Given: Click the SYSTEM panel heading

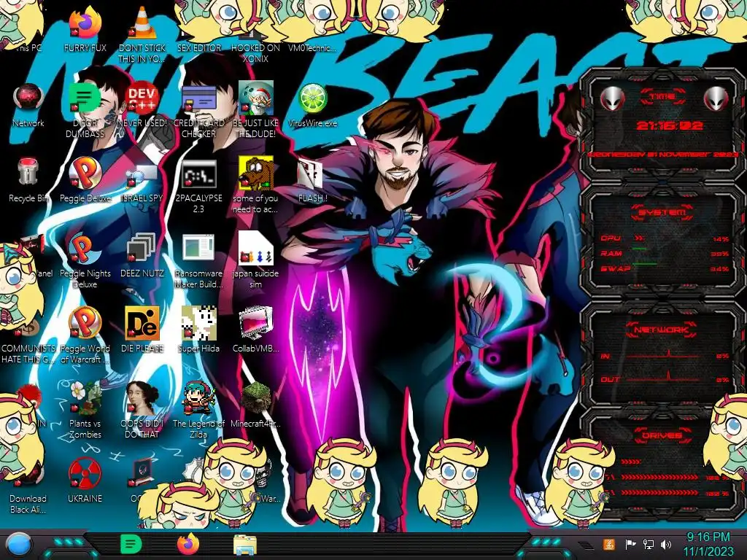Looking at the screenshot, I should (x=662, y=212).
